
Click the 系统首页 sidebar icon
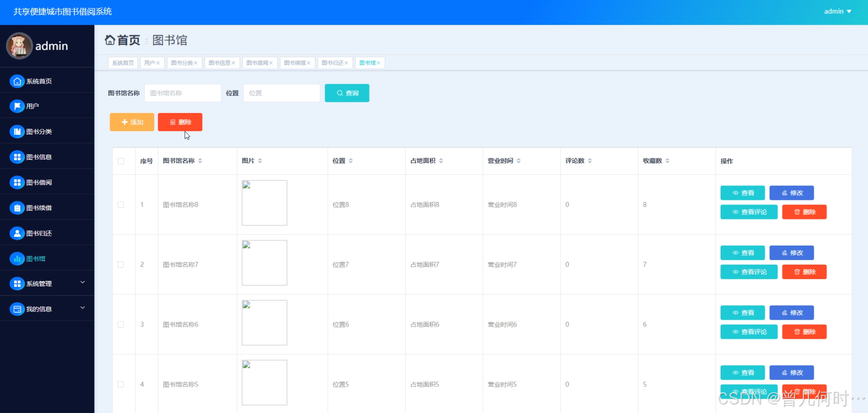(x=17, y=81)
